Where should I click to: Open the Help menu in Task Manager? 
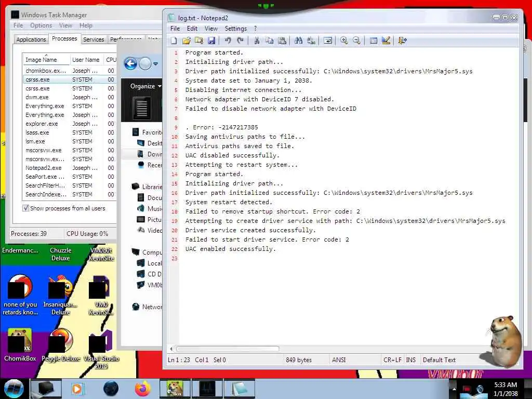(x=86, y=25)
